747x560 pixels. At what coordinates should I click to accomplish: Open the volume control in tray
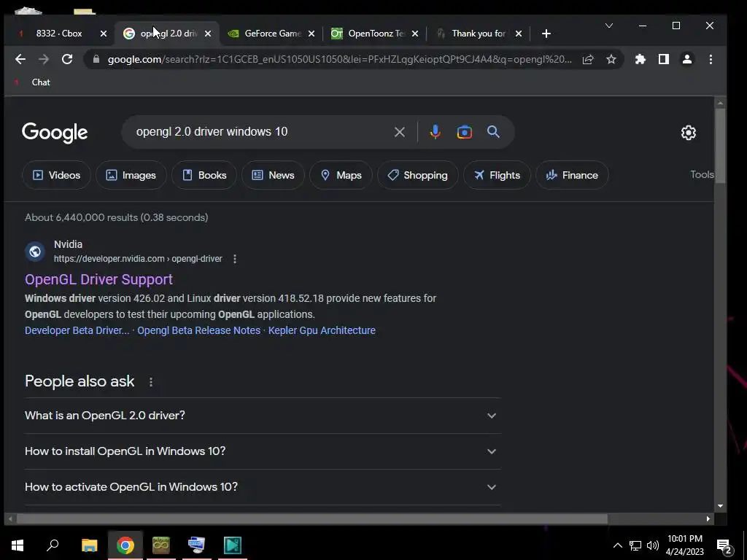coord(653,545)
